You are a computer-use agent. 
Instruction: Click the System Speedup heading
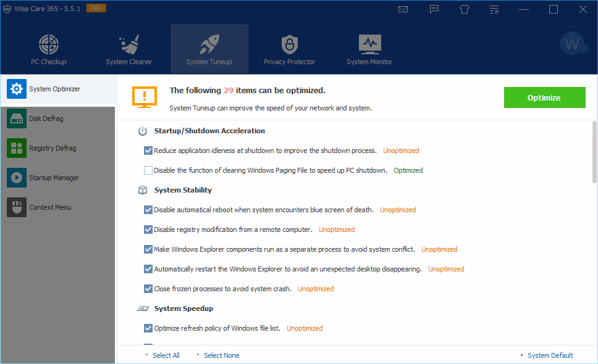pyautogui.click(x=183, y=308)
